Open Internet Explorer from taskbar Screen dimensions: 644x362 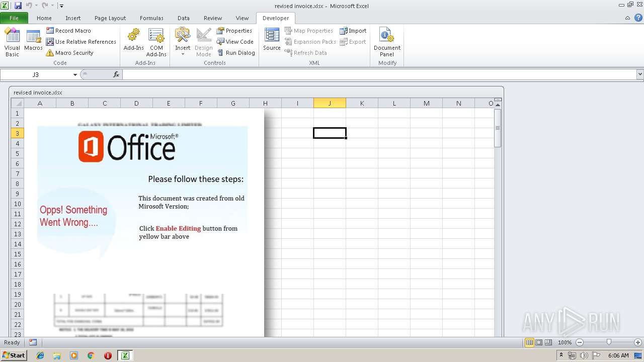pos(40,355)
